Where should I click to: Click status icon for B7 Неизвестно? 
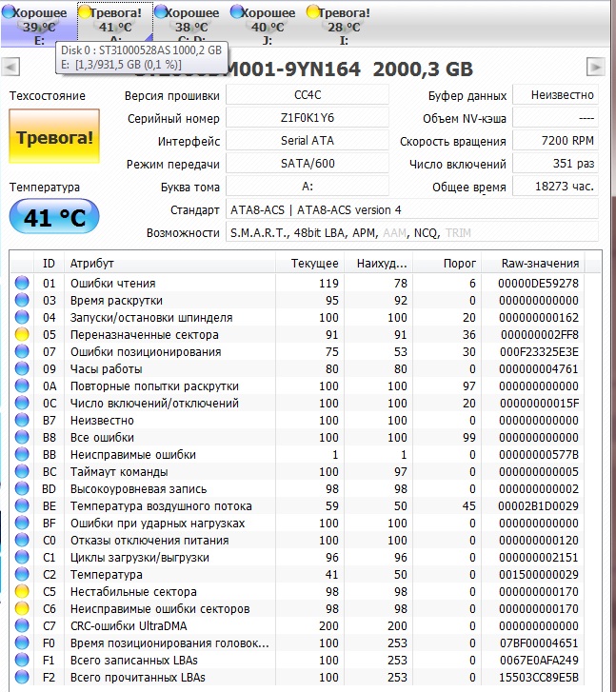[x=22, y=420]
